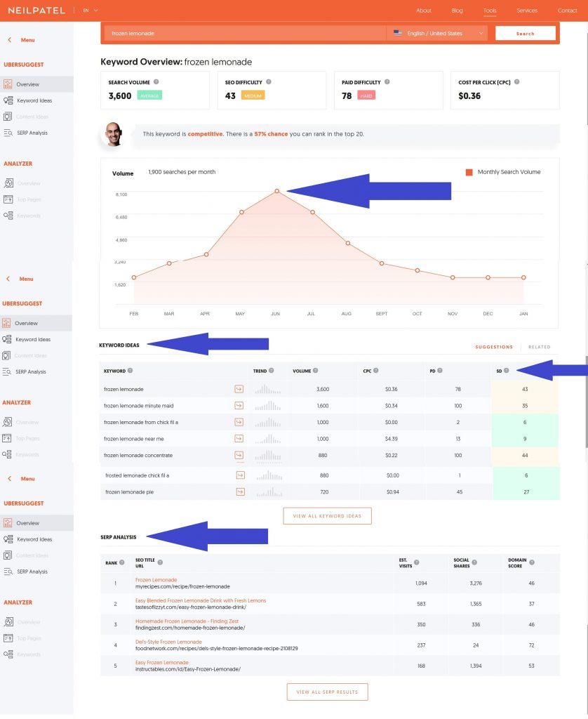The height and width of the screenshot is (719, 588).
Task: Click the Est. Visits header info icon
Action: tap(417, 562)
